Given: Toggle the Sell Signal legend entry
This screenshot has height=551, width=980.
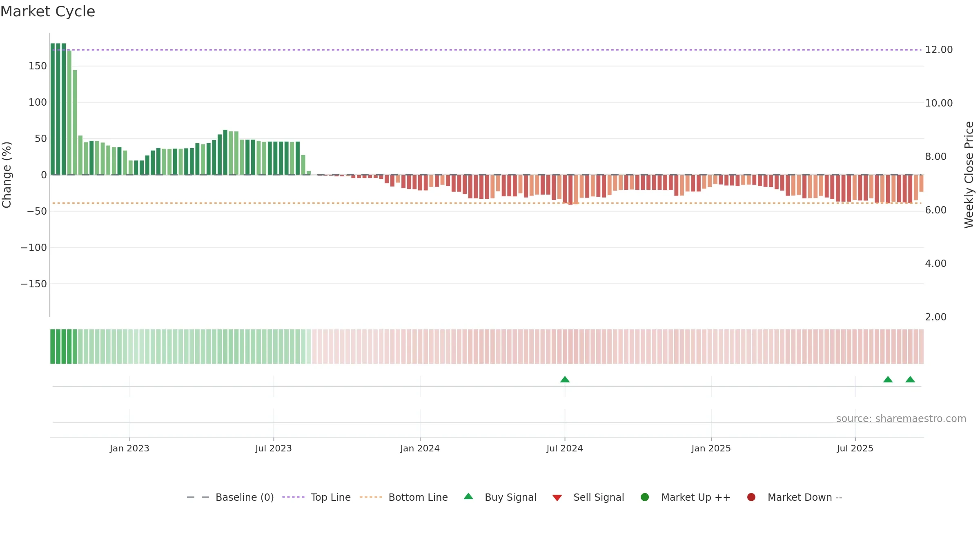Looking at the screenshot, I should 588,497.
